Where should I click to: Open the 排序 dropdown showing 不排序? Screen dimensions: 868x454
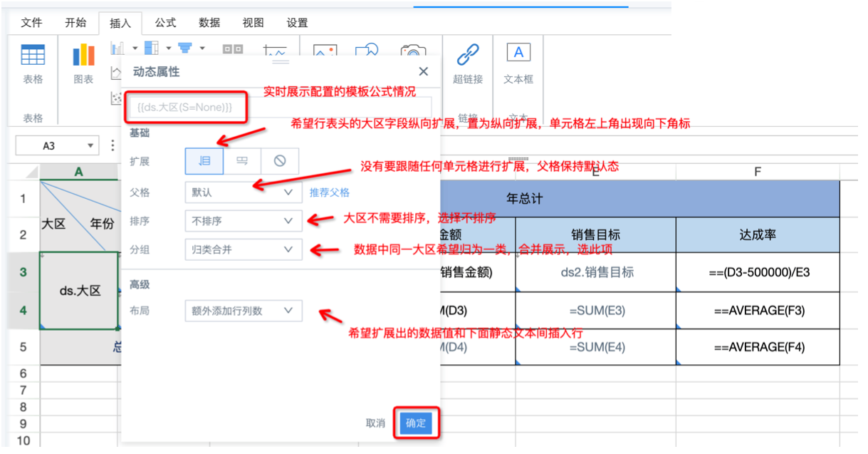(x=243, y=221)
